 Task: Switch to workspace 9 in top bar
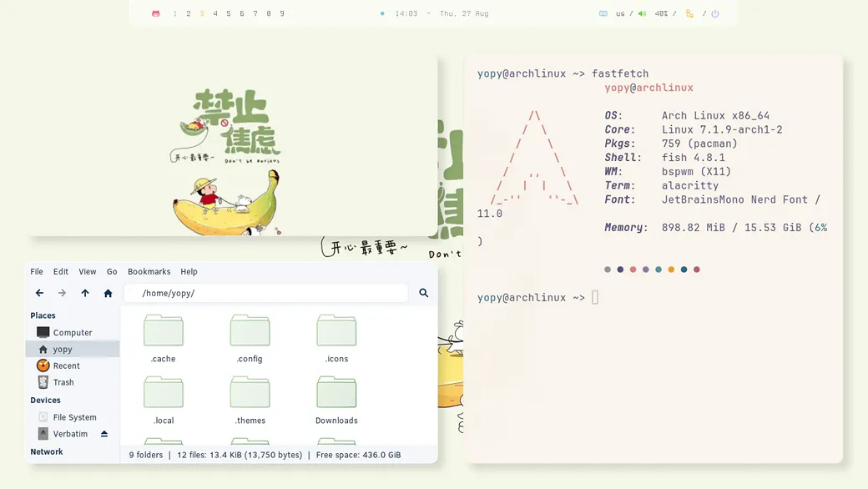282,14
